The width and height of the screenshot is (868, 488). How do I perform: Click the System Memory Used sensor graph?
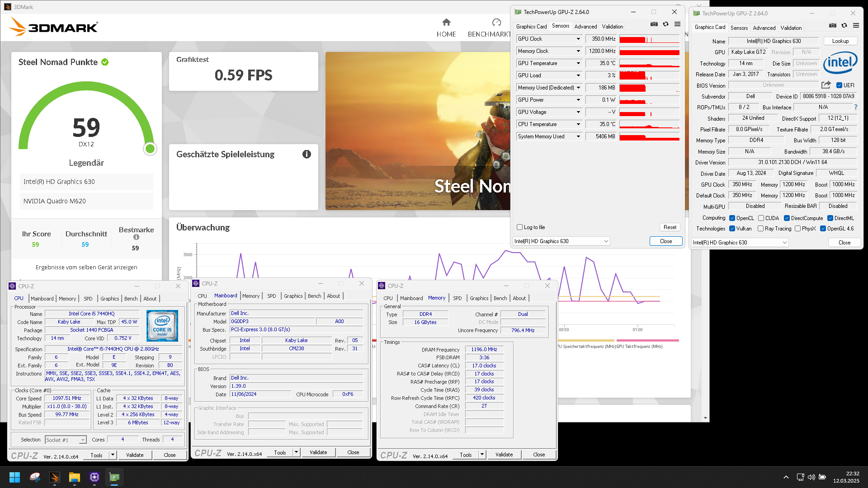tap(649, 136)
